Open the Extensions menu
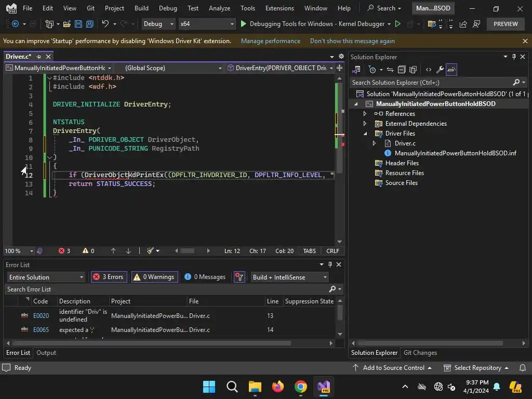The image size is (532, 399). coord(280,8)
